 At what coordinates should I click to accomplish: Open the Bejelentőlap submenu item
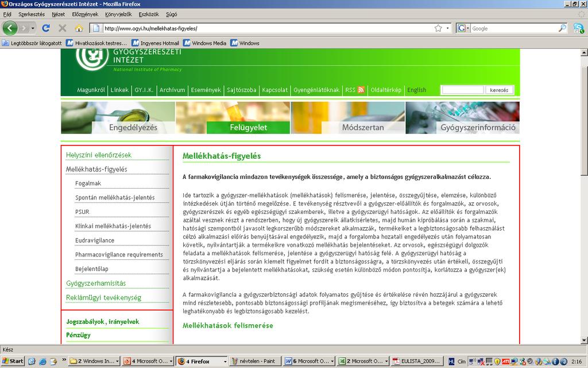[x=91, y=269]
